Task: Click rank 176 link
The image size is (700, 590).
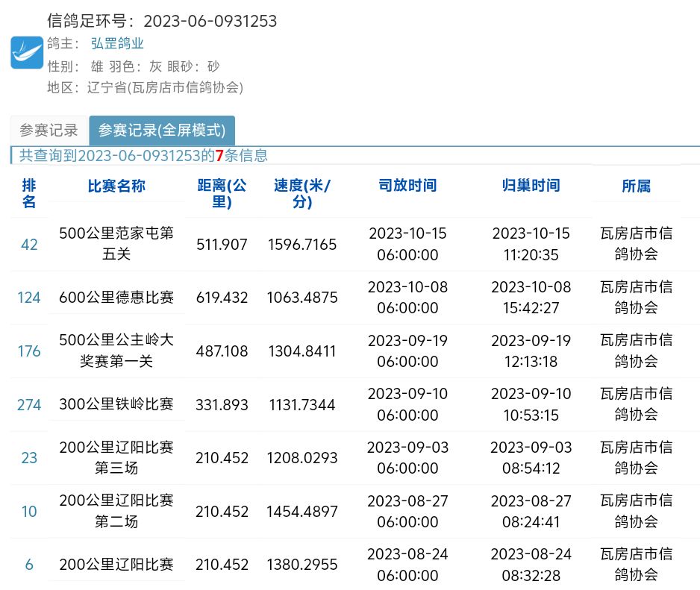Action: [x=29, y=351]
